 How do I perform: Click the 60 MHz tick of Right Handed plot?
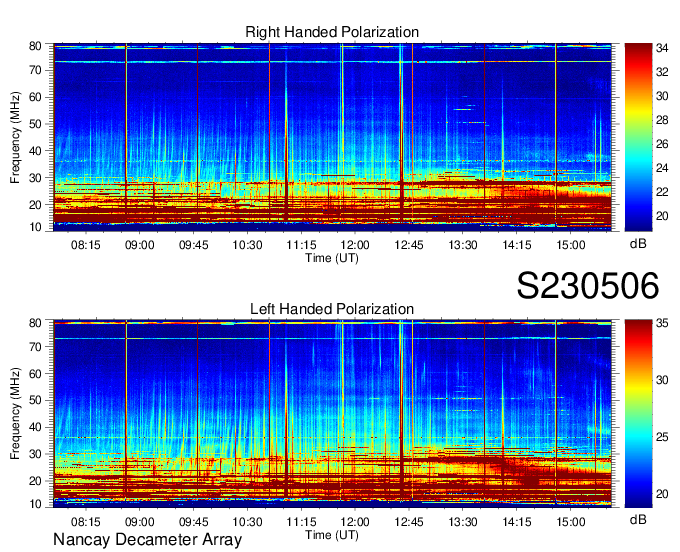click(x=35, y=97)
